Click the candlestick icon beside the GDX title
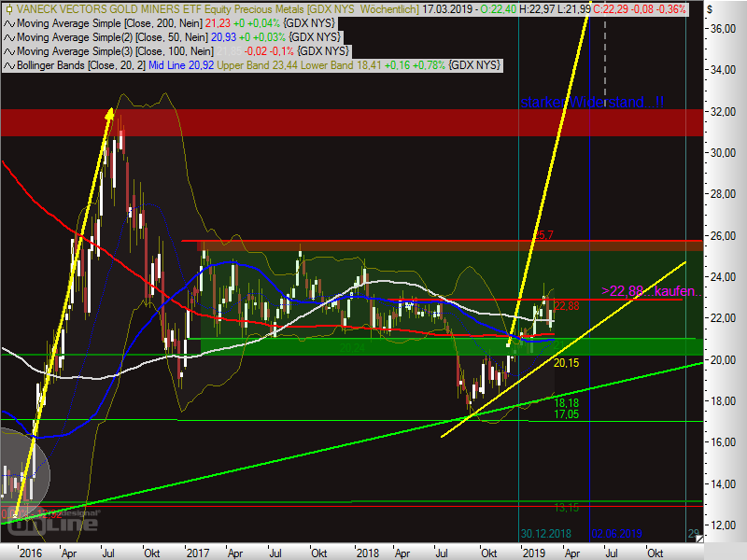 tap(8, 9)
